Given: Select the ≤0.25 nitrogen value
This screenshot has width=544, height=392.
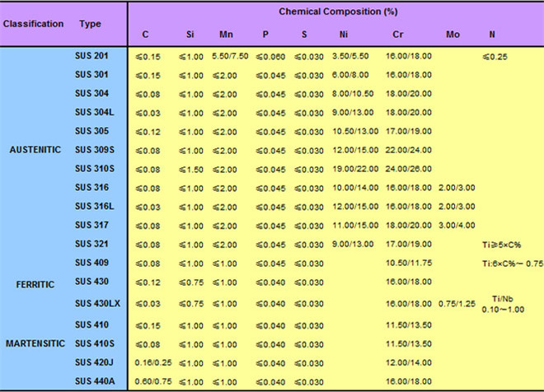Looking at the screenshot, I should (x=495, y=55).
